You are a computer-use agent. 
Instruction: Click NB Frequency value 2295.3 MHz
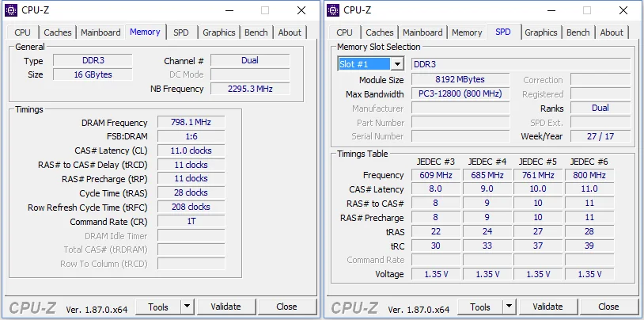250,89
